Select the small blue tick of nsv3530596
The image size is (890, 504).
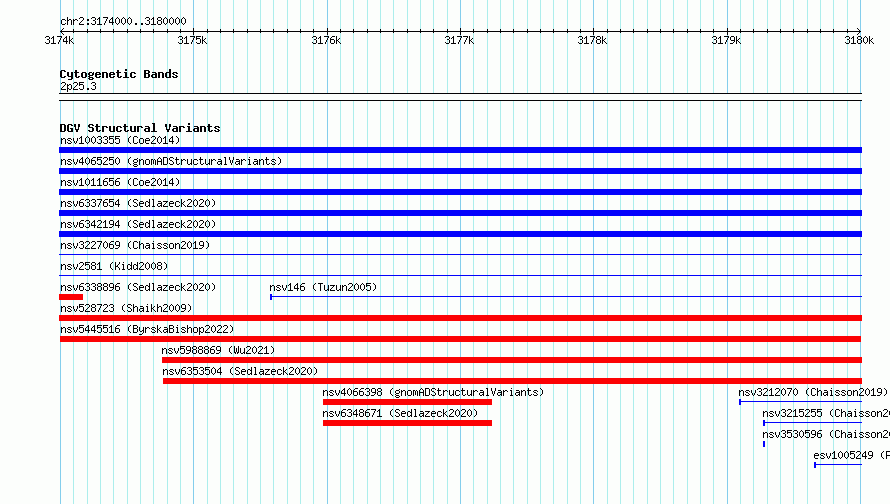pos(764,444)
